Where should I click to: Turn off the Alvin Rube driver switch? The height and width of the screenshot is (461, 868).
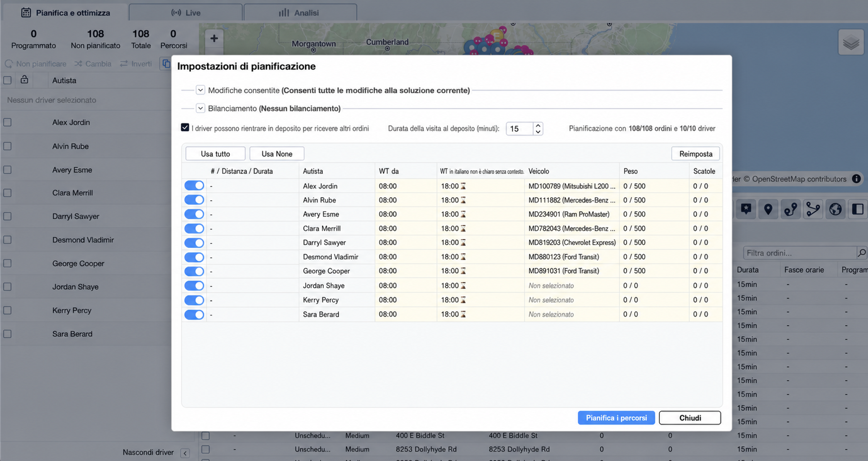(x=194, y=200)
